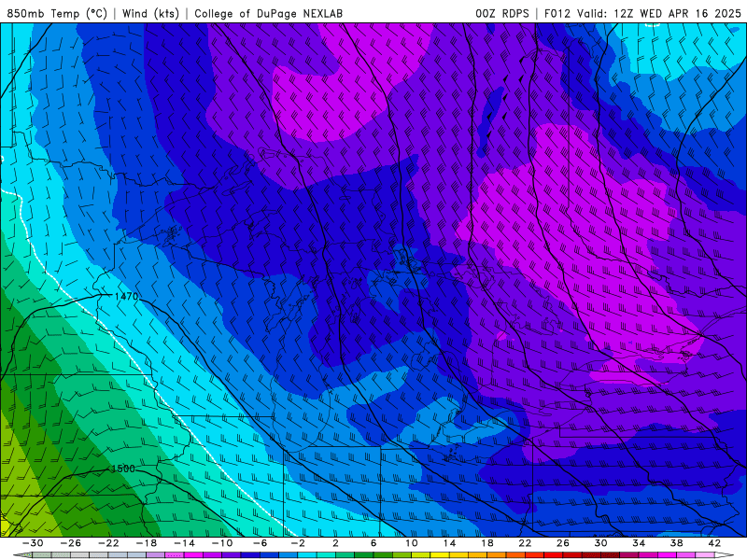This screenshot has height=560, width=747.
Task: Click the 10 value on temperature scale
Action: coord(411,543)
